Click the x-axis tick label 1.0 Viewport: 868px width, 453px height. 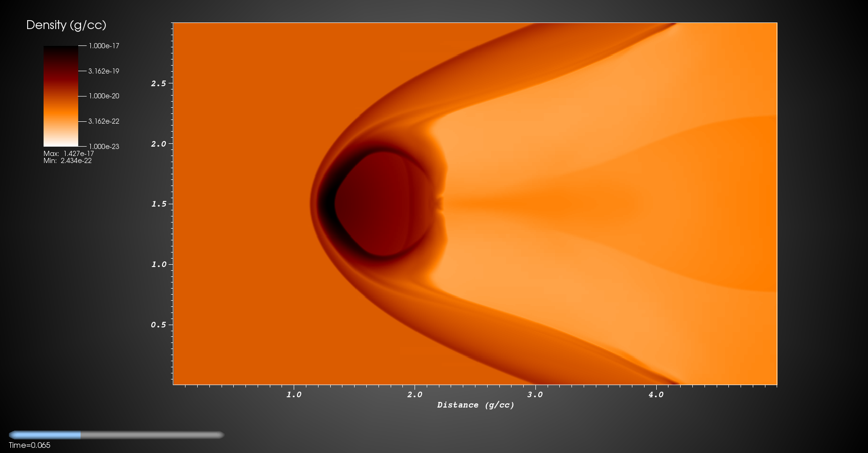294,394
